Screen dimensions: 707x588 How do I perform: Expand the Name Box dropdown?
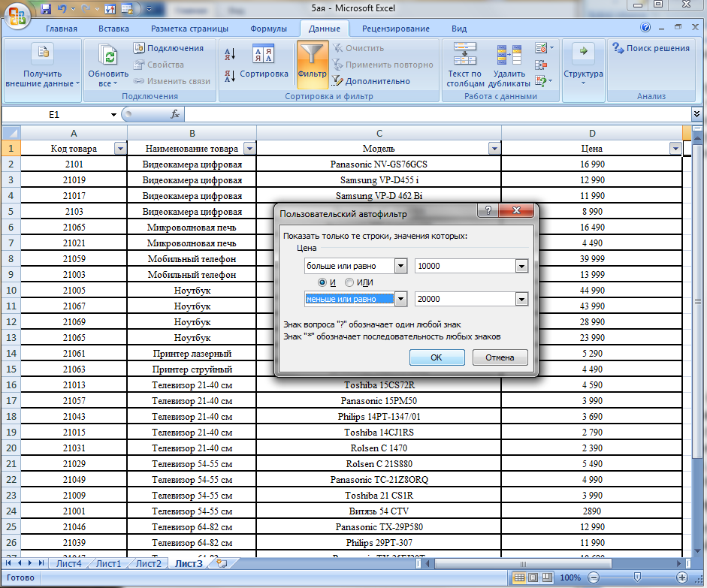(113, 115)
